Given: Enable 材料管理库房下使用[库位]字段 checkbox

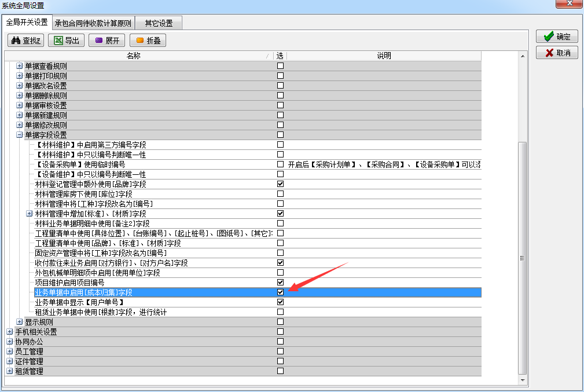Looking at the screenshot, I should (x=280, y=194).
